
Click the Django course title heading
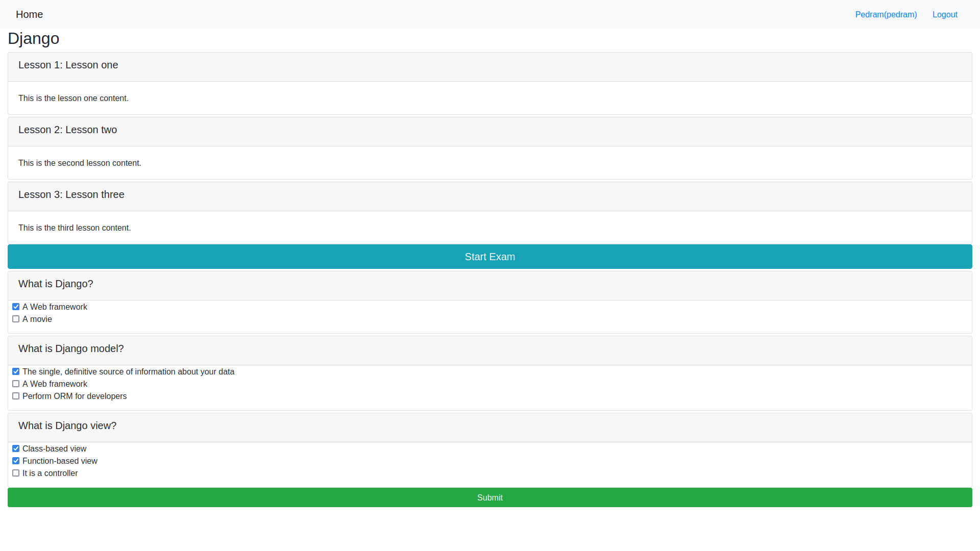[33, 39]
